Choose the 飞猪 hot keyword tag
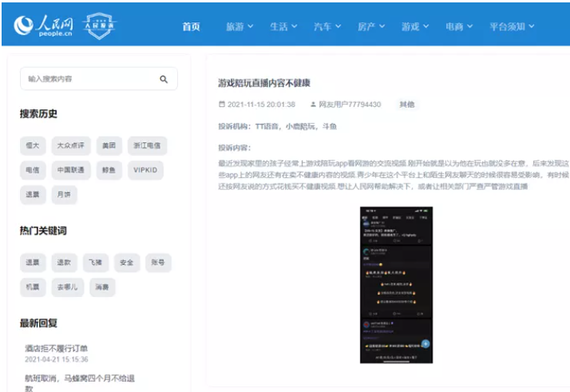The width and height of the screenshot is (570, 392). (95, 262)
